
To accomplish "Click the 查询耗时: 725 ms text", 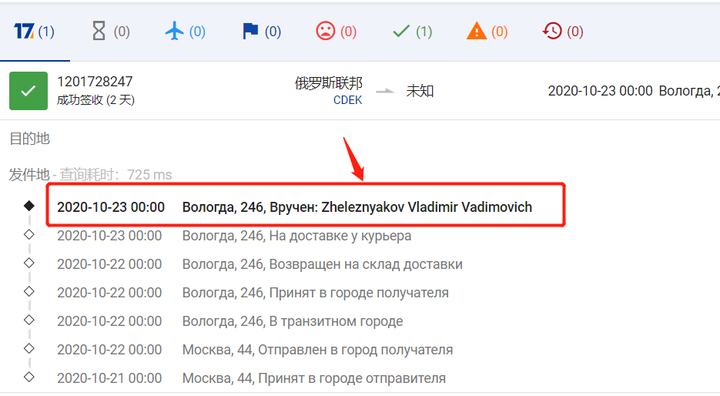I will pos(116,175).
